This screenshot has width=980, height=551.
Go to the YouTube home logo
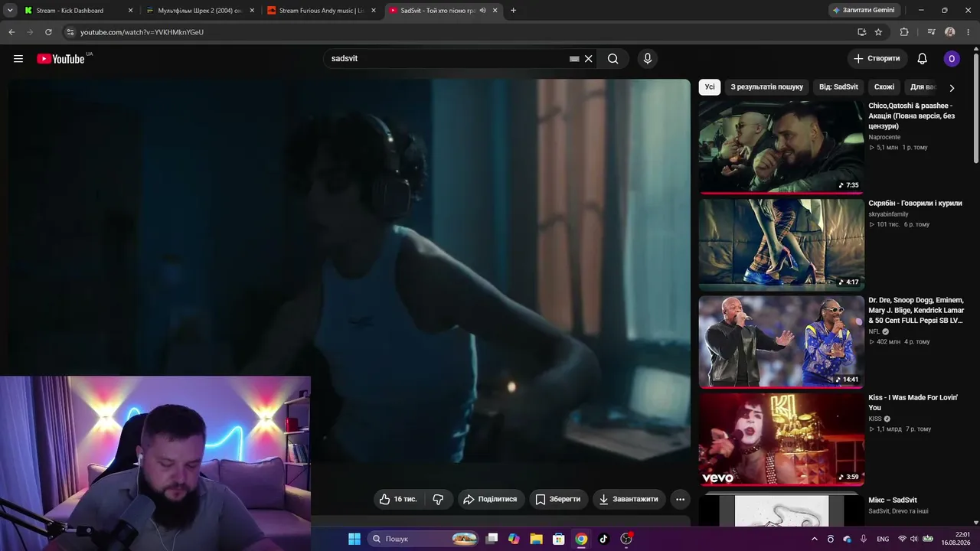click(x=60, y=59)
